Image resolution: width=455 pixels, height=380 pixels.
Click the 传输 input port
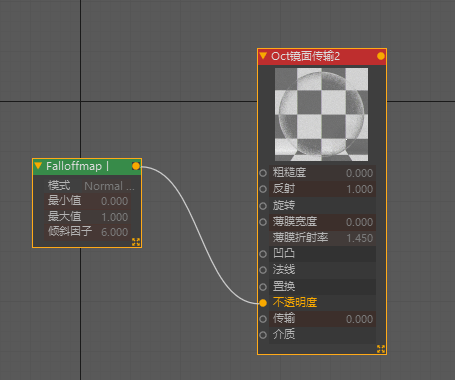click(x=263, y=319)
